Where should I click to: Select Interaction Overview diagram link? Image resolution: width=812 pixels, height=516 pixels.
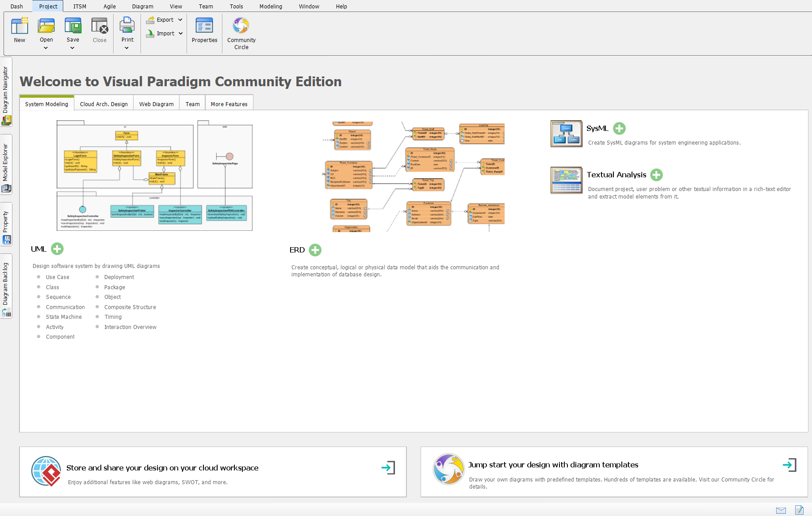pos(130,327)
